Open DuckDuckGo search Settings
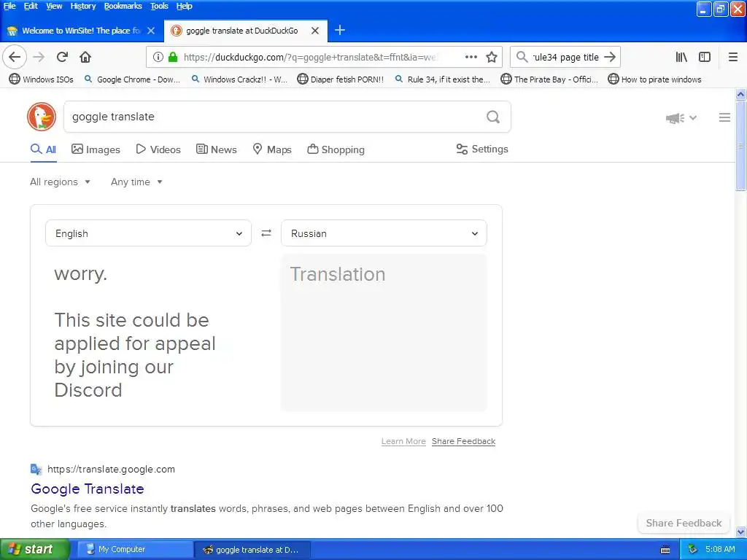 (x=482, y=149)
